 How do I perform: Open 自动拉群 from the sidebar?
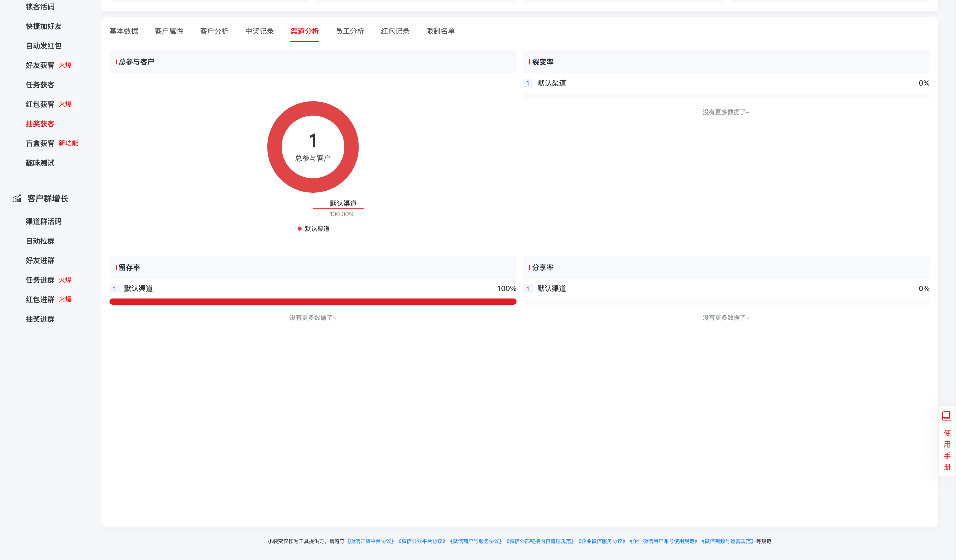pos(40,241)
